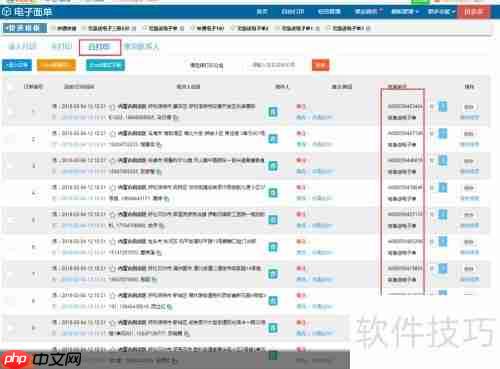500x369 pixels.
Task: Click the blue link under row 2 action button
Action: click(469, 144)
